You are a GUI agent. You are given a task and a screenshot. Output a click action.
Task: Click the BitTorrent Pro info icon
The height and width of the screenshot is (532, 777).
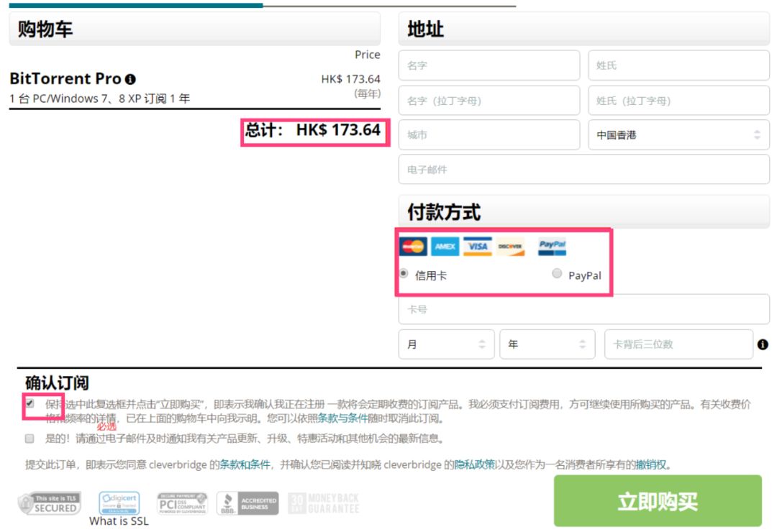coord(130,79)
